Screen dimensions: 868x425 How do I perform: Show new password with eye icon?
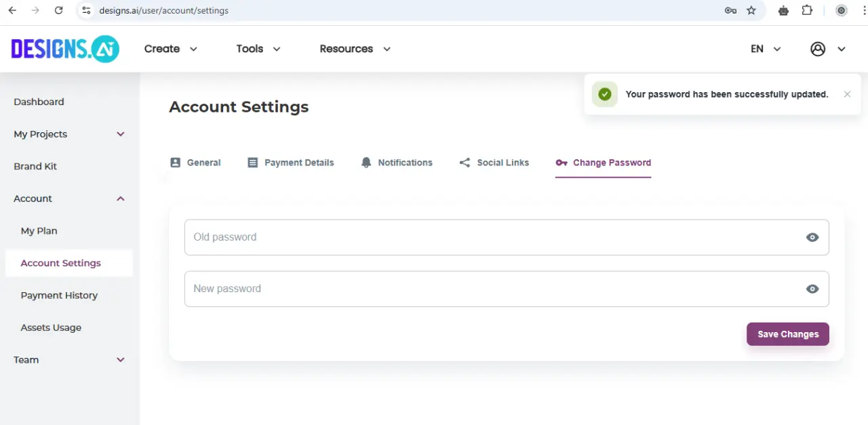(812, 289)
